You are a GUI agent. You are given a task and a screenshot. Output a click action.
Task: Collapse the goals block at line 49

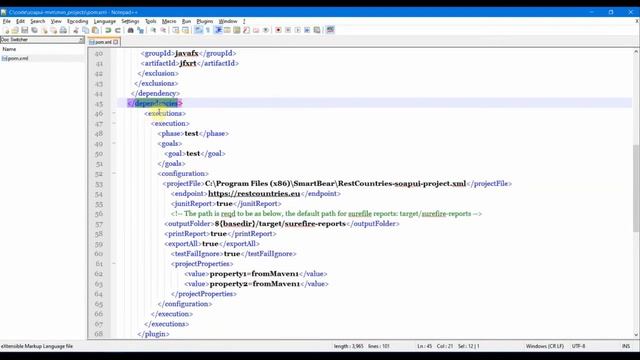click(x=114, y=143)
